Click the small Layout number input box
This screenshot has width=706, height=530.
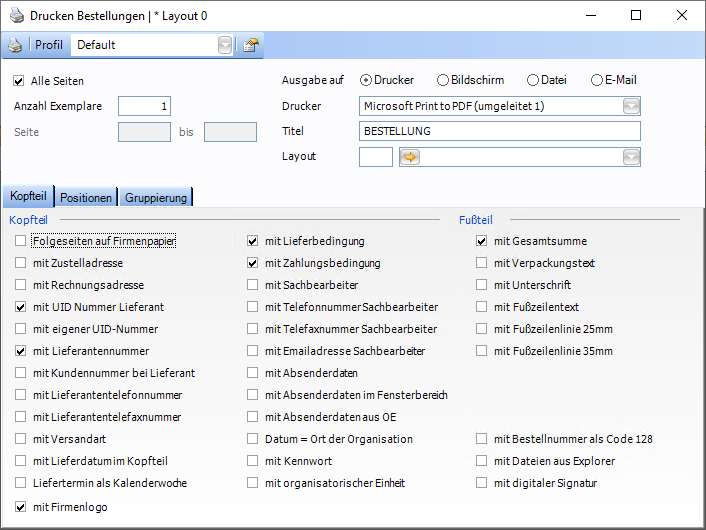375,156
